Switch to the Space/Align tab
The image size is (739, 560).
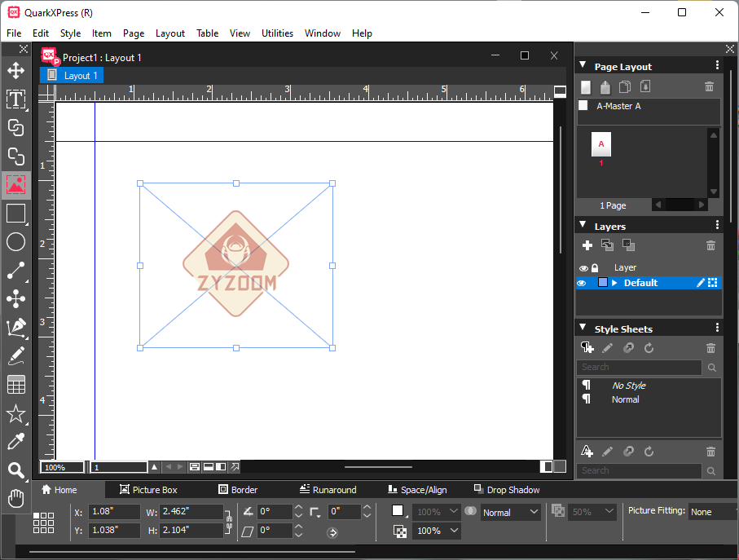(417, 490)
